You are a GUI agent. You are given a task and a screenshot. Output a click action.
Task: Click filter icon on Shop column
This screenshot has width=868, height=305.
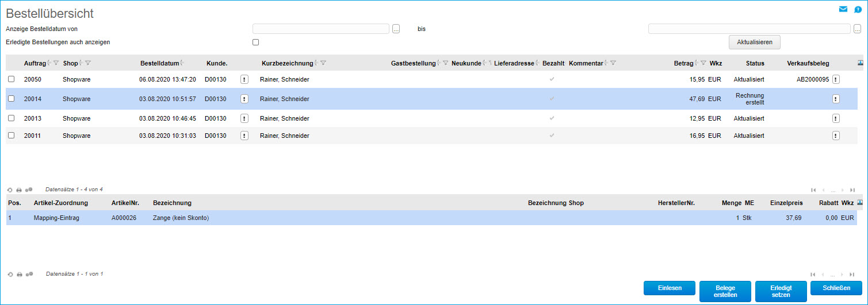[88, 63]
